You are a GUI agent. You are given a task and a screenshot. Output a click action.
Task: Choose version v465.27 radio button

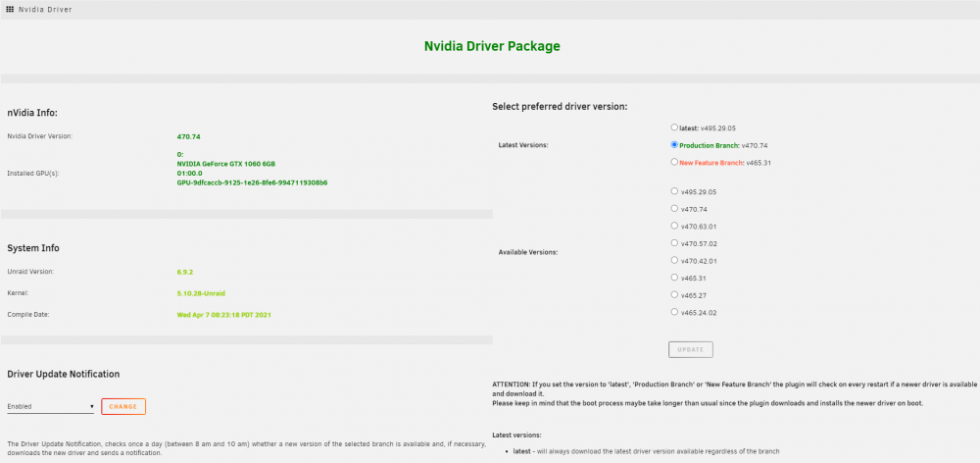(x=674, y=294)
